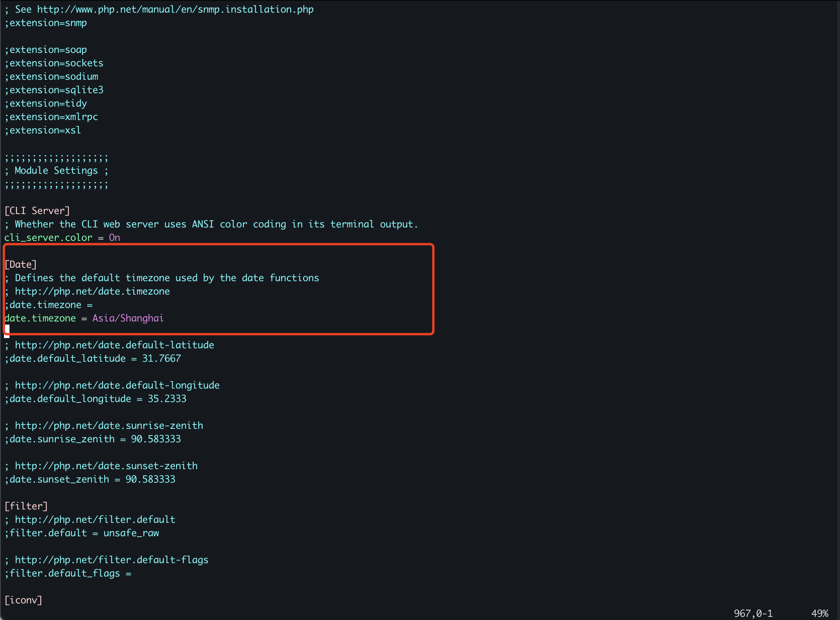Click the filter.default-flags URL comment

[111, 560]
